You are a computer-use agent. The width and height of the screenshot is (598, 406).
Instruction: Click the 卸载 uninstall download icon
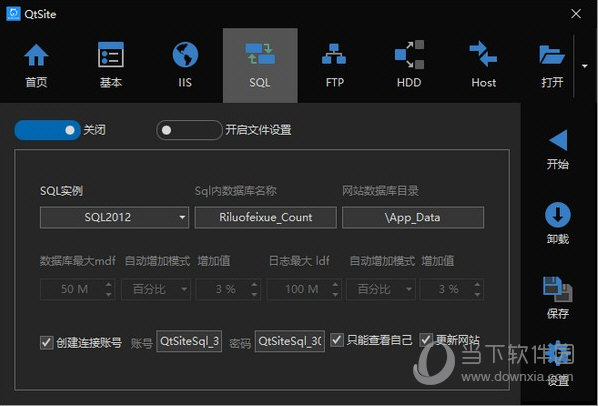point(558,215)
